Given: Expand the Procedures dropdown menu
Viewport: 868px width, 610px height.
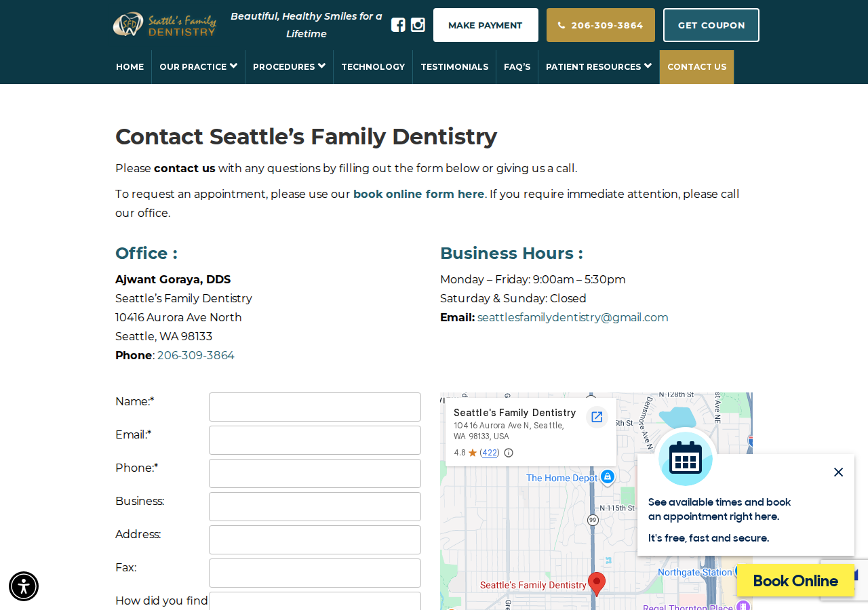Looking at the screenshot, I should (289, 67).
